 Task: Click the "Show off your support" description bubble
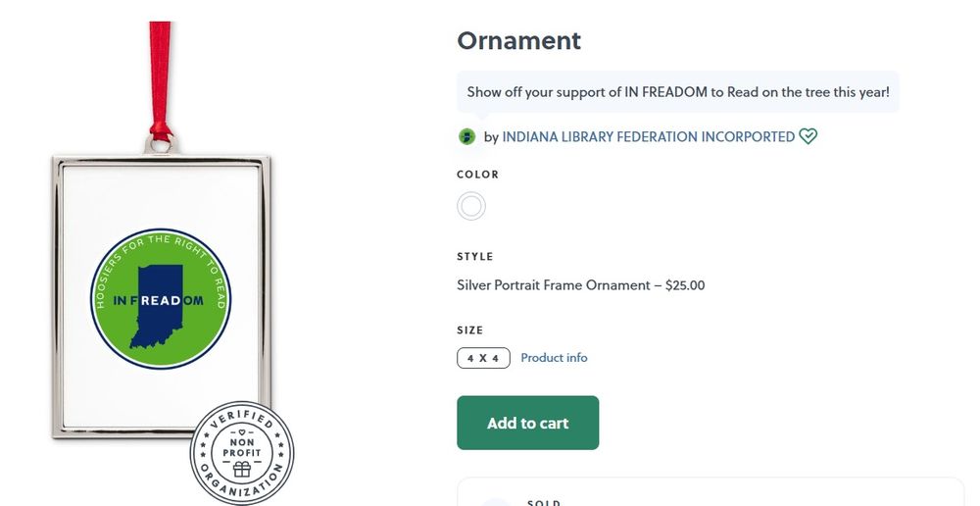click(677, 92)
